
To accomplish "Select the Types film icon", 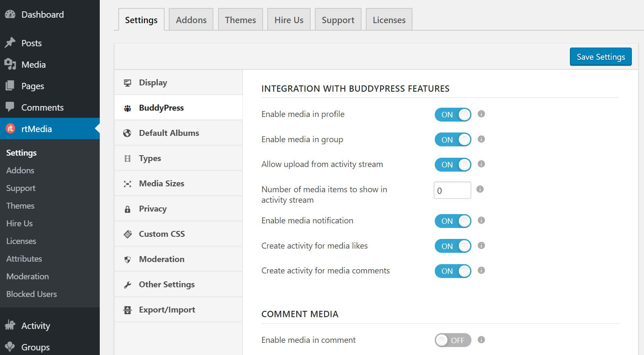I will 127,158.
